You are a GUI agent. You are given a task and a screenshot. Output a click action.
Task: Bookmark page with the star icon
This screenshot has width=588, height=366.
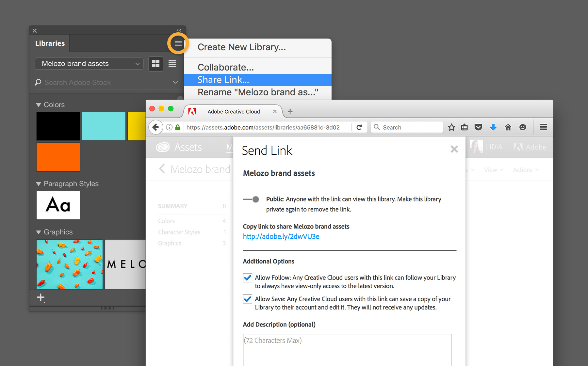[x=451, y=127]
